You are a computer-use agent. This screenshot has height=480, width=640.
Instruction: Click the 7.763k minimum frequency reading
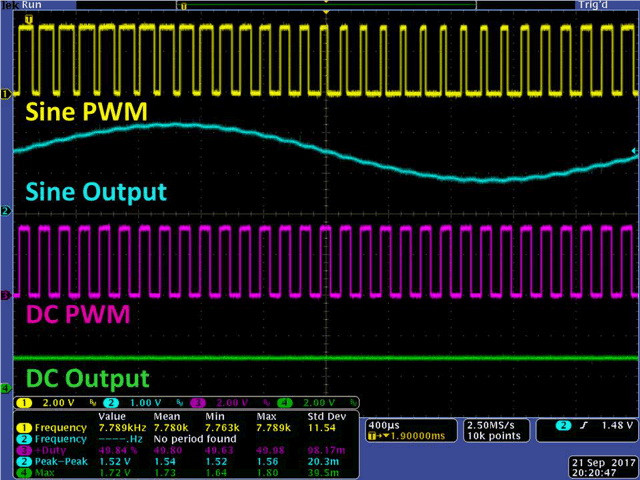[222, 428]
